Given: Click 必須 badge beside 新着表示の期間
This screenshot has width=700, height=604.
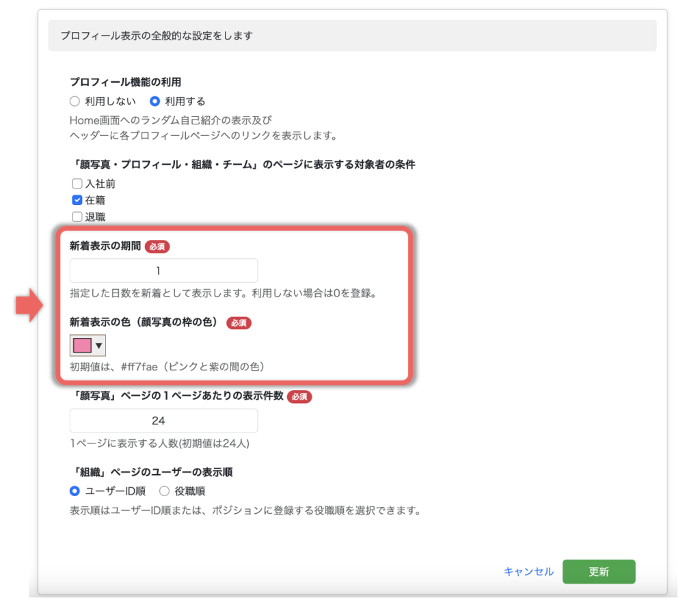Looking at the screenshot, I should pos(157,247).
